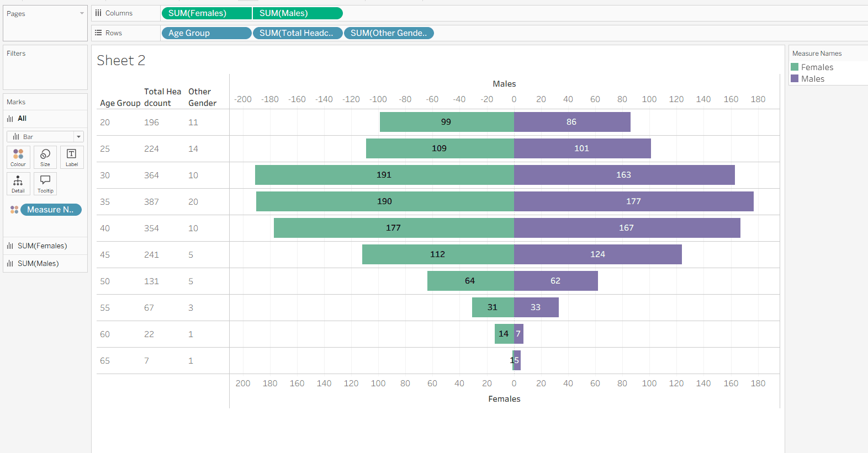The image size is (868, 453).
Task: Click colour icon beside Measure Names pill
Action: click(x=14, y=210)
